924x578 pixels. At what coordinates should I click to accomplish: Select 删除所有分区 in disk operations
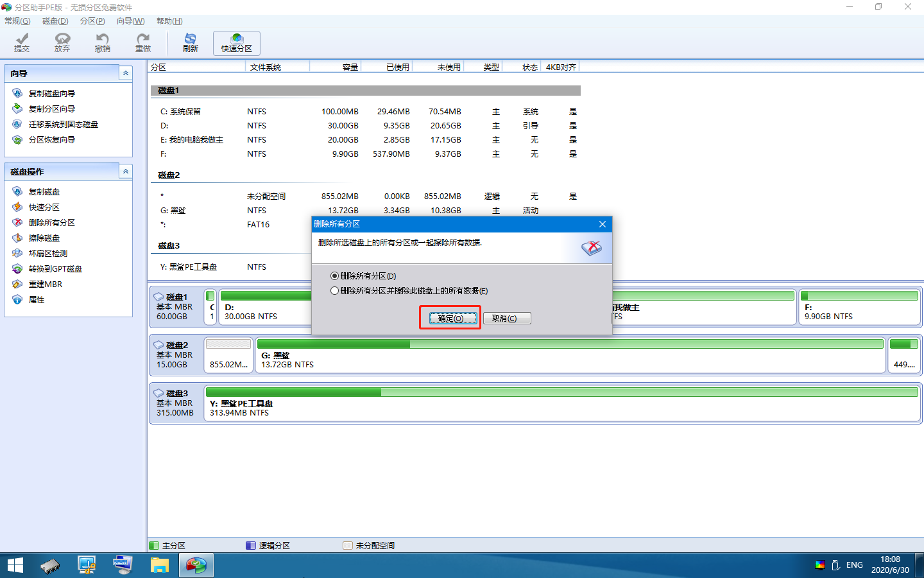51,223
